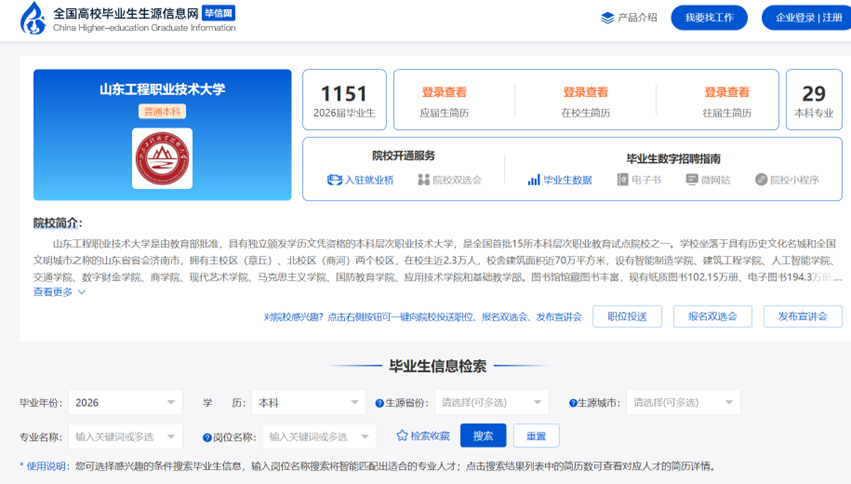This screenshot has width=851, height=484.
Task: Click the 院校小程序 link icon
Action: tap(761, 180)
